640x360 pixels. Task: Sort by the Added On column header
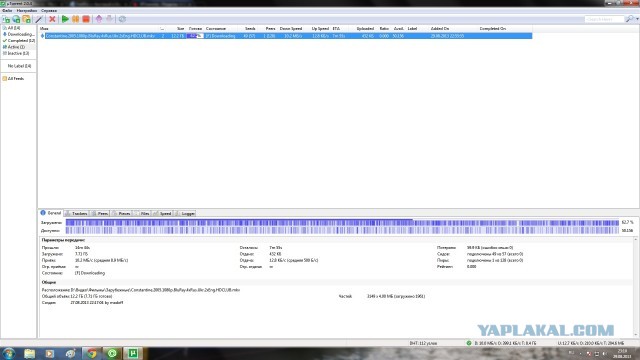click(440, 29)
